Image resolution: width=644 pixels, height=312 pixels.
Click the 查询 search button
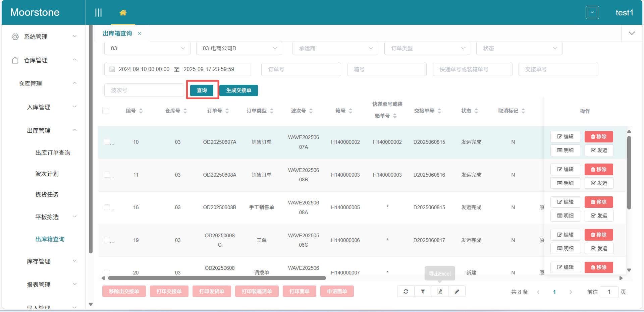[x=202, y=90]
